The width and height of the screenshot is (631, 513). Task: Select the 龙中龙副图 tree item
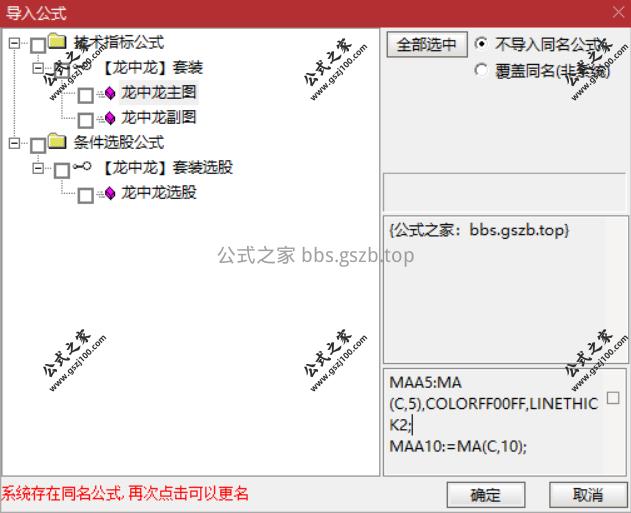pos(159,117)
